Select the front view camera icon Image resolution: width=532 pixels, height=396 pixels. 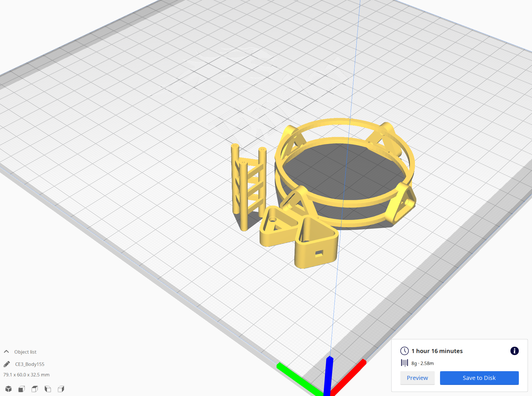tap(21, 389)
